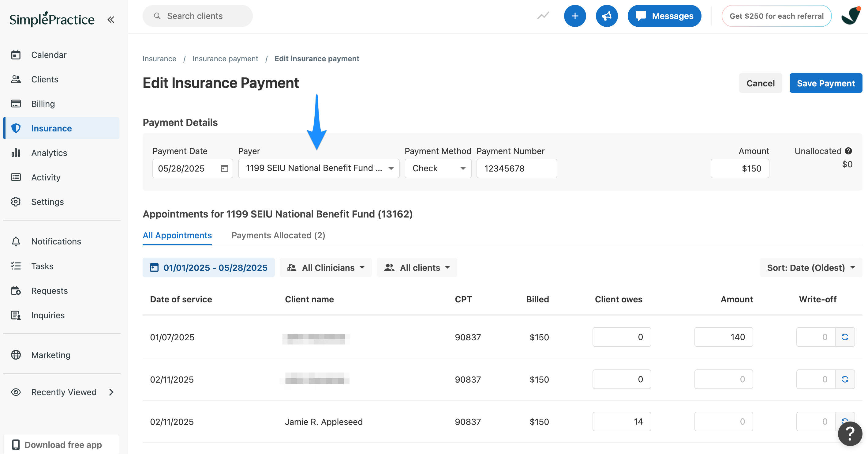The image size is (868, 454).
Task: Open the floating help question-mark button
Action: click(x=850, y=434)
